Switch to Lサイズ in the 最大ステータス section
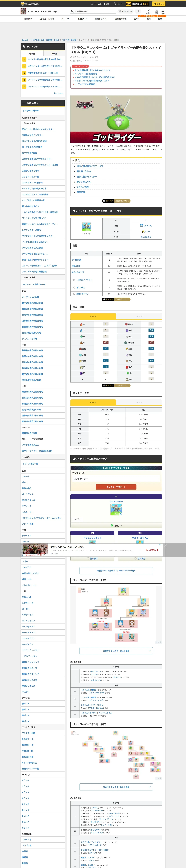This screenshot has height=868, width=186. 139,402
